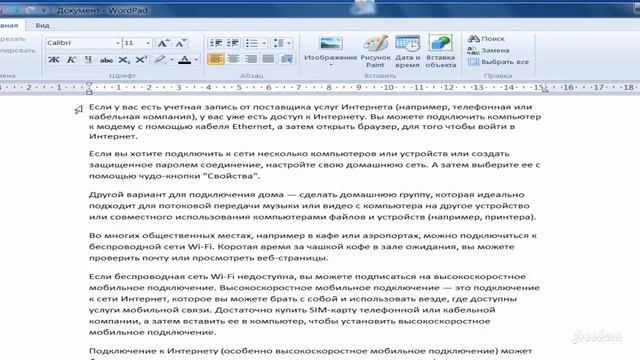640x360 pixels.
Task: Click the right indent marker on ruler
Action: pos(544,90)
